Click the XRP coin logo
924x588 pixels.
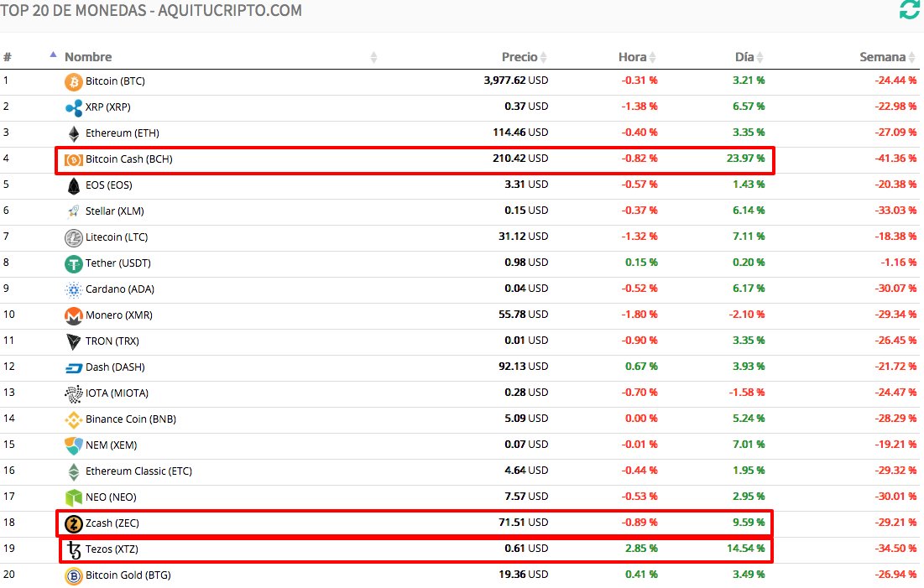(x=74, y=108)
